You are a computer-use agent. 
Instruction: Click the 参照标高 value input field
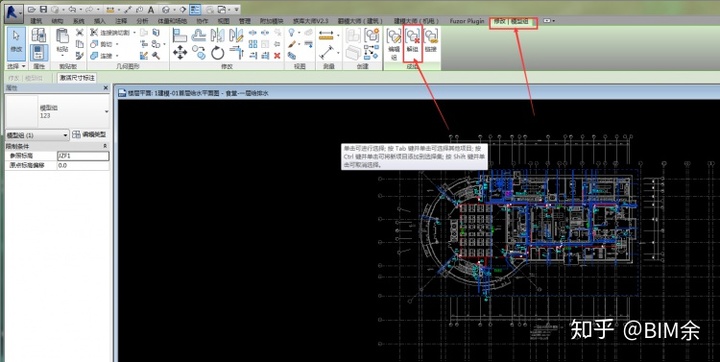click(83, 156)
